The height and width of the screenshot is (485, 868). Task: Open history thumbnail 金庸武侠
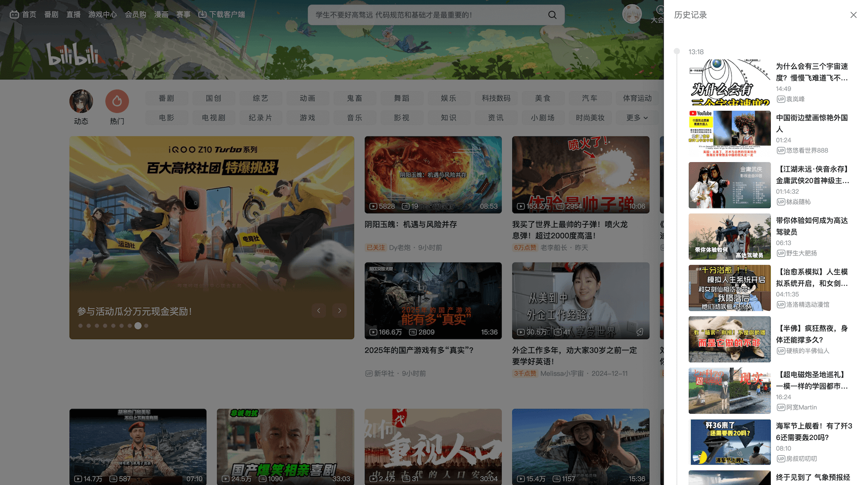729,185
